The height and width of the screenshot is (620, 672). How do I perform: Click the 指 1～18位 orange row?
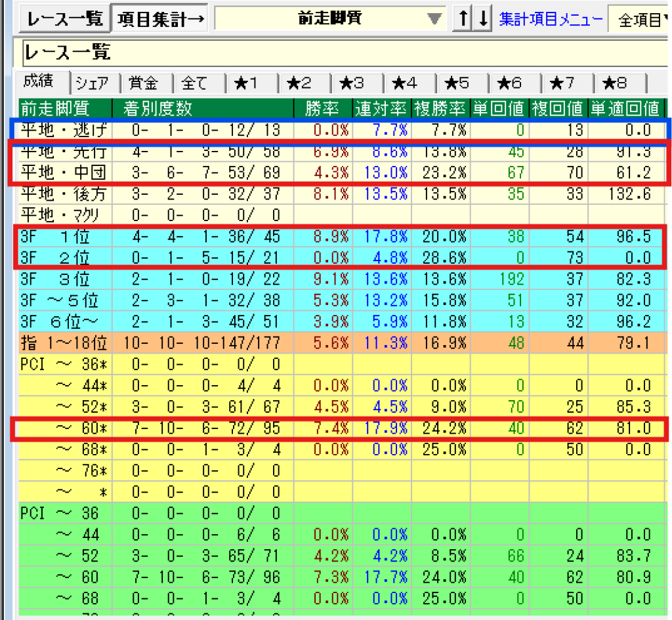pos(64,342)
